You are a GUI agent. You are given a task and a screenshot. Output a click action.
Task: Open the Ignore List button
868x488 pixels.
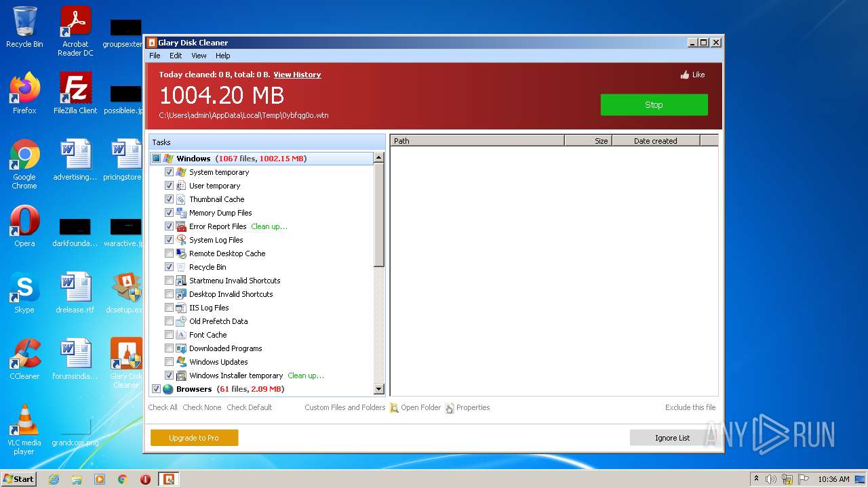click(x=672, y=438)
